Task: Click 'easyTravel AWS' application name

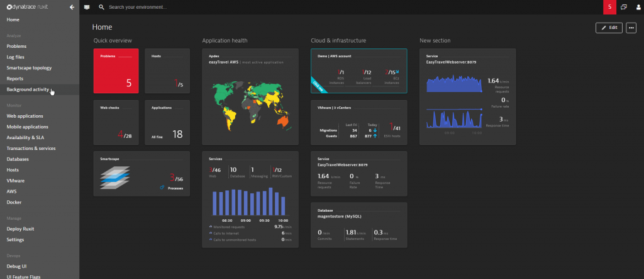Action: pyautogui.click(x=223, y=62)
